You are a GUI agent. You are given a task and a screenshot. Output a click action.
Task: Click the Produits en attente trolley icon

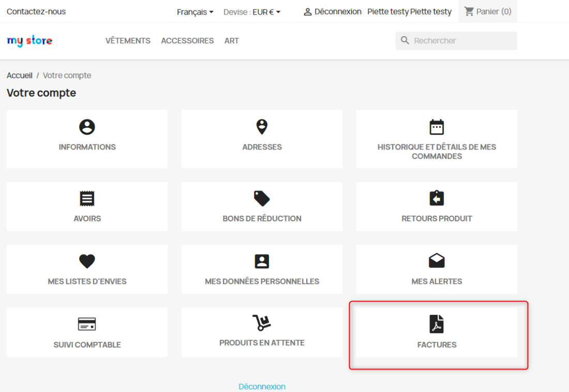[262, 323]
